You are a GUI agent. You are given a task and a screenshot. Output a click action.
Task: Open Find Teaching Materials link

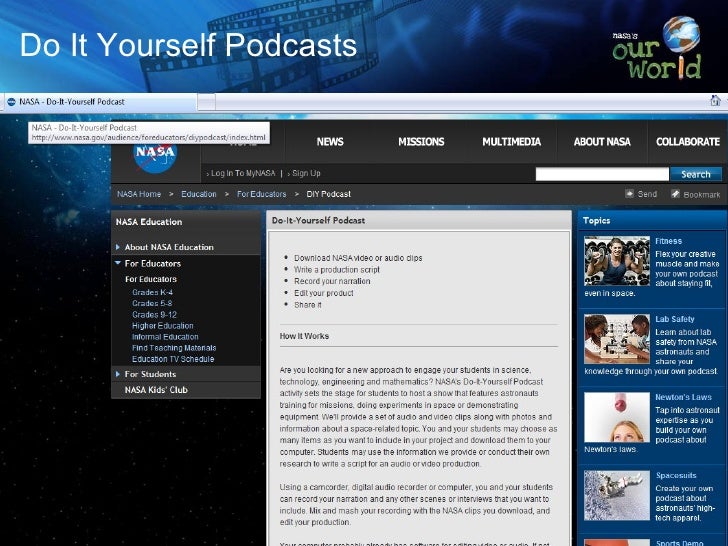click(x=174, y=348)
